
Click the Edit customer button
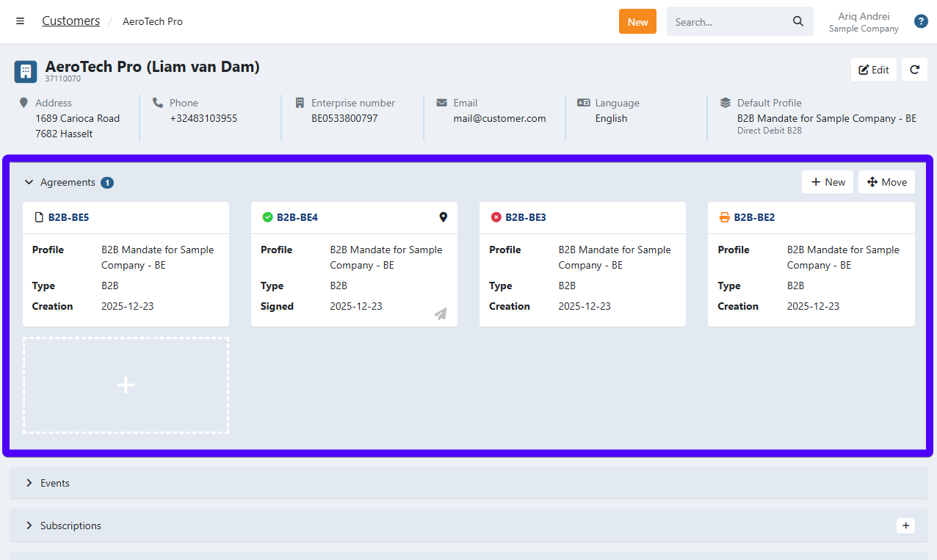click(874, 70)
